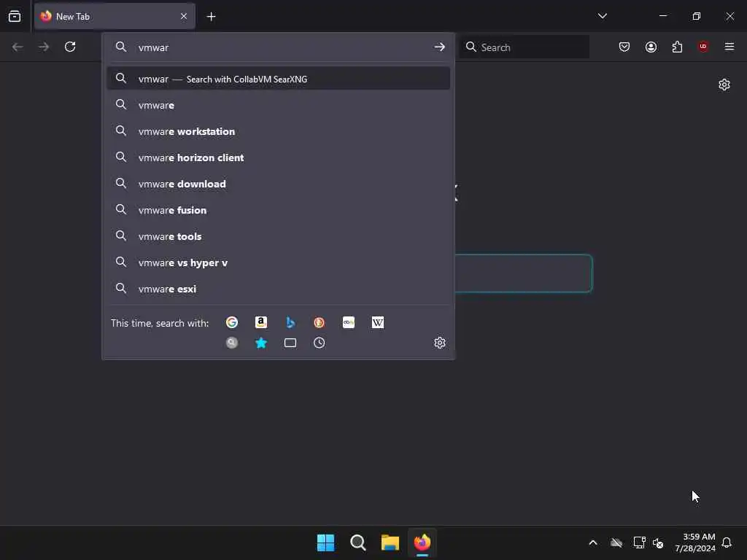Pick the 'vmware' suggestion

click(x=278, y=105)
